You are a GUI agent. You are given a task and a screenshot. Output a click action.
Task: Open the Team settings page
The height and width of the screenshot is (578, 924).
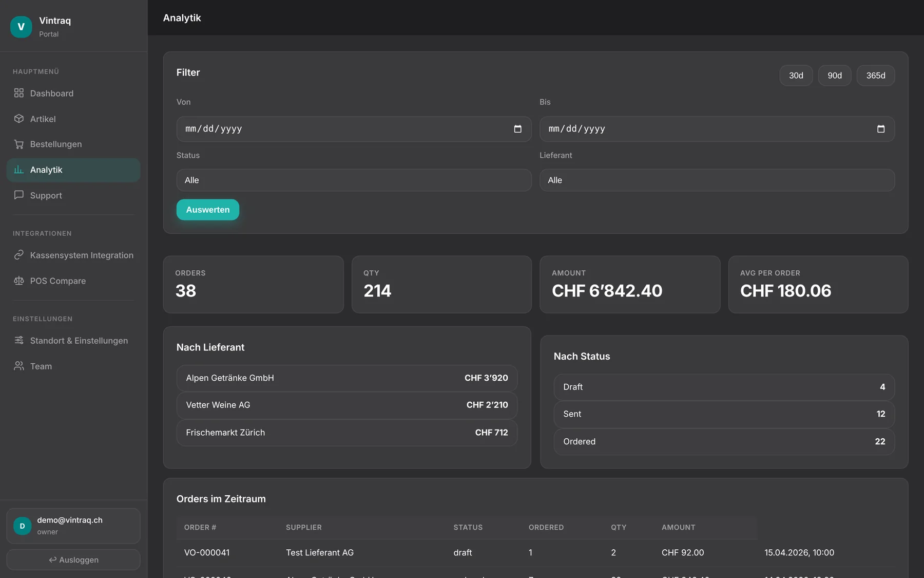click(x=73, y=366)
